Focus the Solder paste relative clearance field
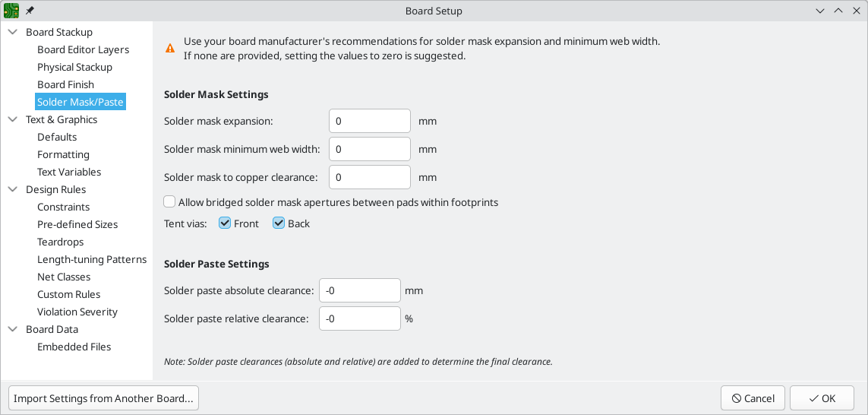The width and height of the screenshot is (868, 415). [x=359, y=318]
